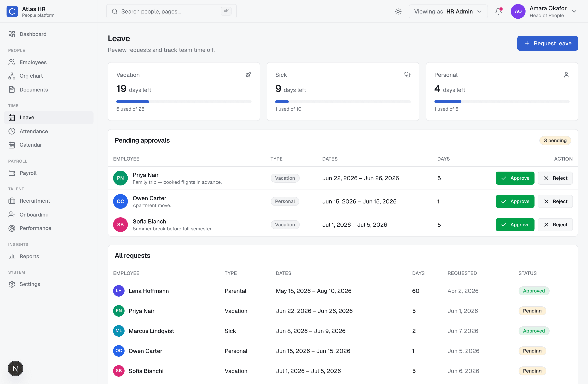Click the Performance target icon
The height and width of the screenshot is (384, 588).
coord(12,228)
